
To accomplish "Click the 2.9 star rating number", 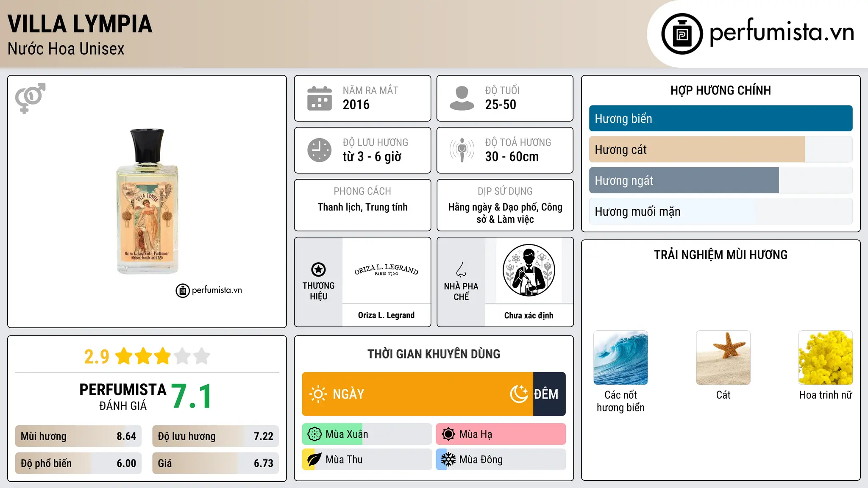I will pyautogui.click(x=96, y=357).
